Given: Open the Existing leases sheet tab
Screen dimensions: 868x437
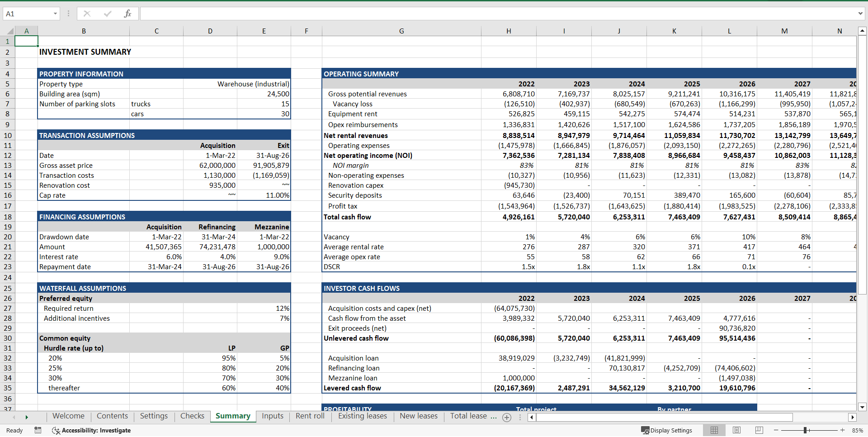Looking at the screenshot, I should 363,416.
